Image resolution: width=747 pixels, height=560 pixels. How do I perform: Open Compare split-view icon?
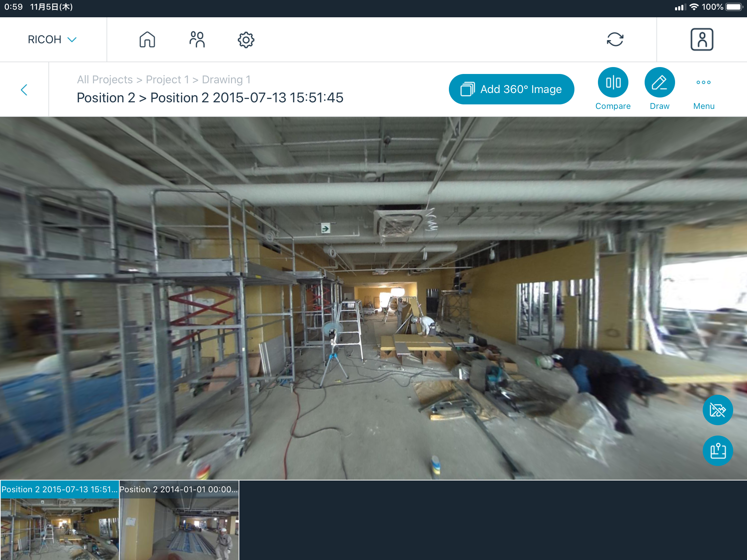tap(613, 82)
